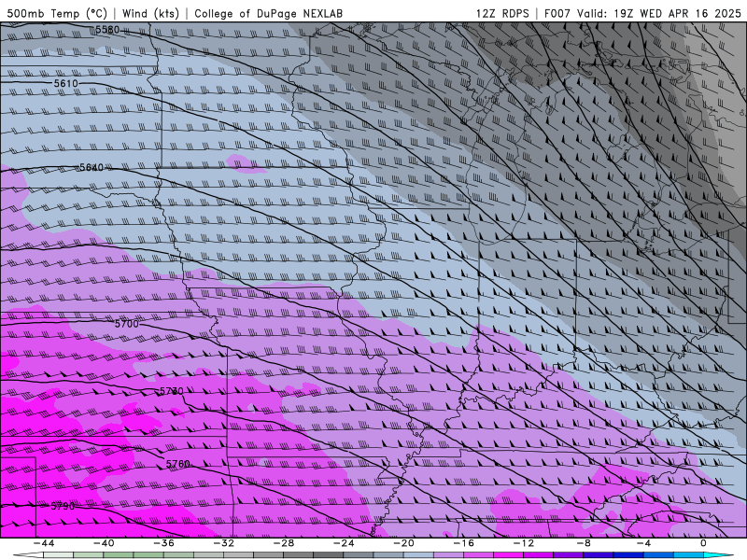
Task: Click the -40 colorbar tick label
Action: click(104, 543)
